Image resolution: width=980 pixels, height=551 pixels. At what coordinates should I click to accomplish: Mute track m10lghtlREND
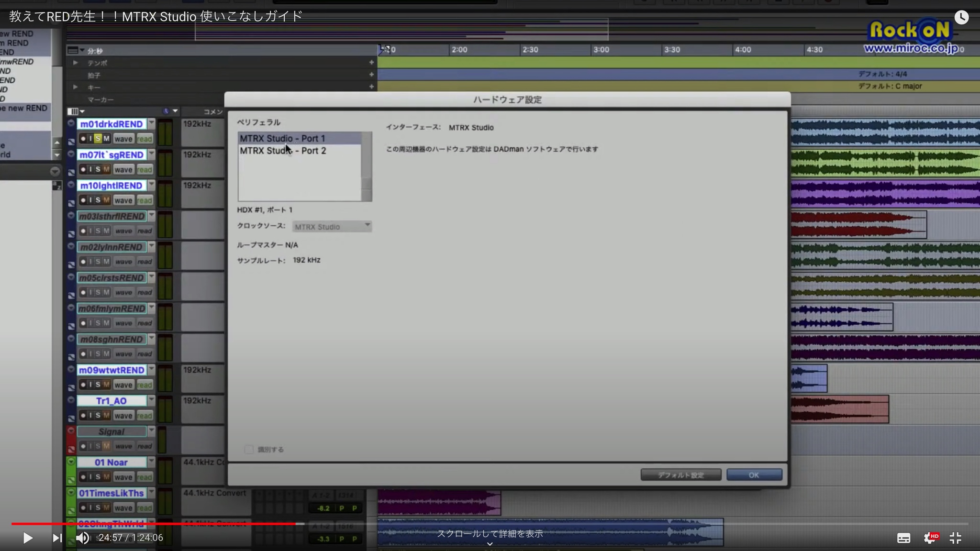click(x=106, y=200)
